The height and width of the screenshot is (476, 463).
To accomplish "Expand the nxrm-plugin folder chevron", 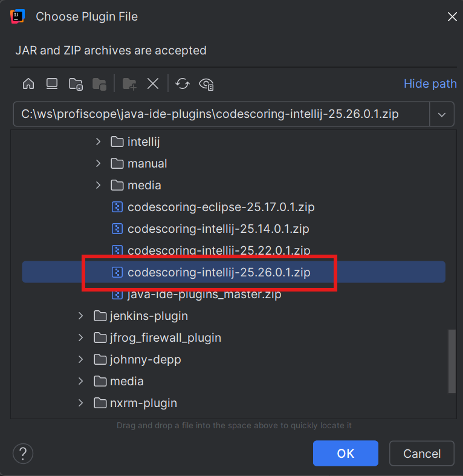I will (81, 403).
